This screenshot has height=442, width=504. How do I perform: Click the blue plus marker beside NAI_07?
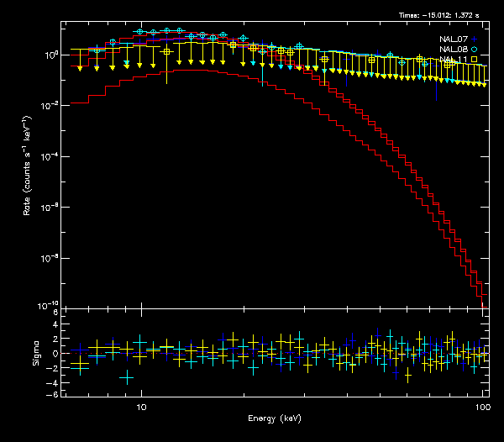(x=474, y=39)
